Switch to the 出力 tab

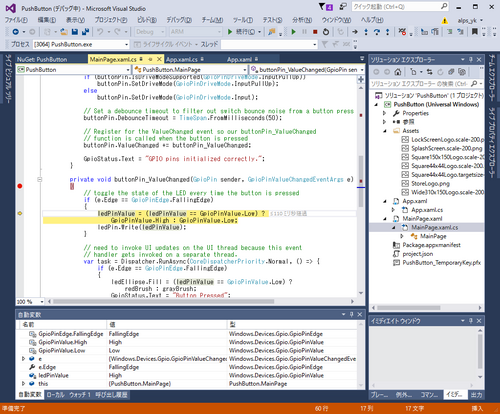coord(476,395)
